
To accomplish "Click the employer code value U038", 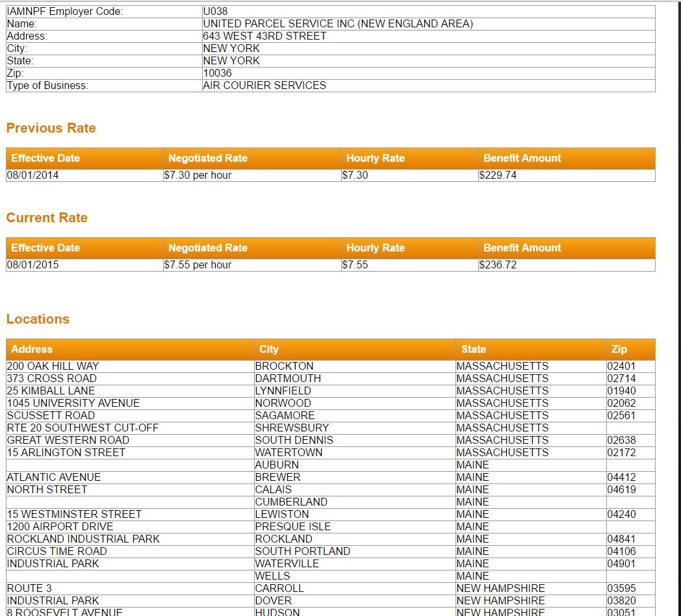I will (215, 11).
